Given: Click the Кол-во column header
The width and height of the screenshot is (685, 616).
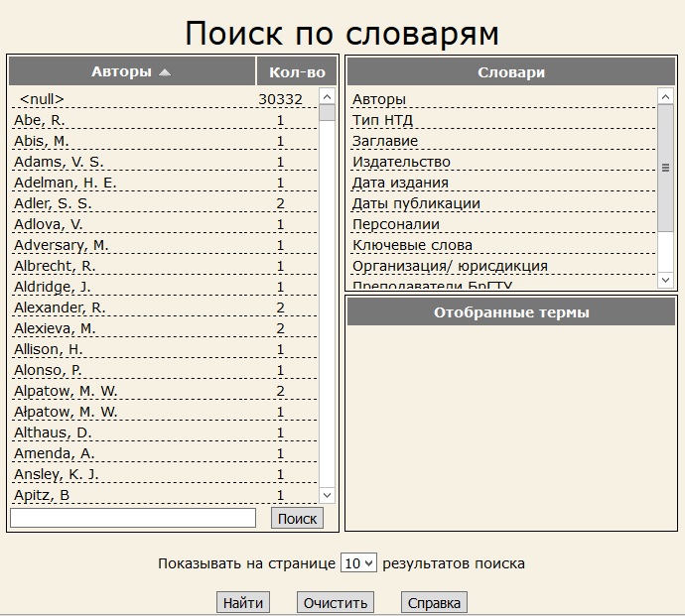Looking at the screenshot, I should [x=297, y=71].
